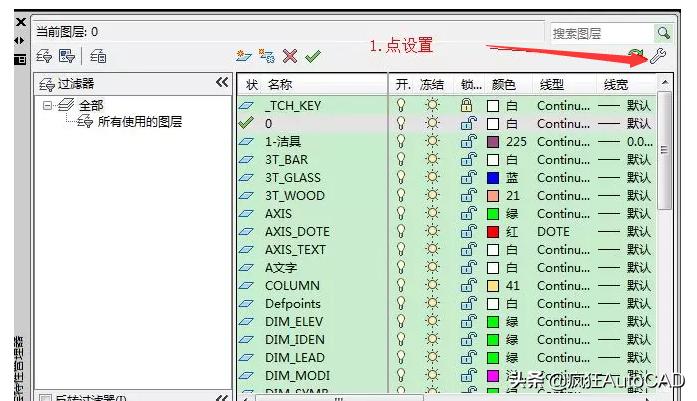Sort by the 状 status column header

tap(252, 84)
